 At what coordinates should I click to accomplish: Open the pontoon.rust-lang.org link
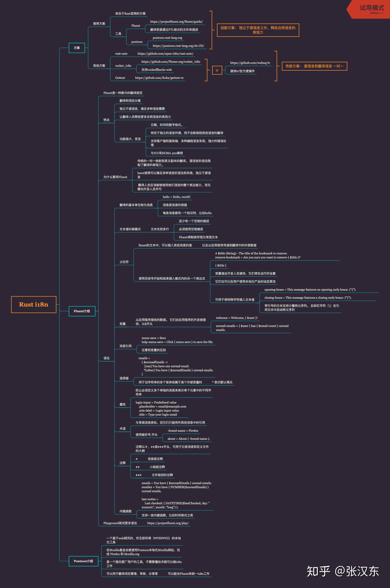click(167, 38)
